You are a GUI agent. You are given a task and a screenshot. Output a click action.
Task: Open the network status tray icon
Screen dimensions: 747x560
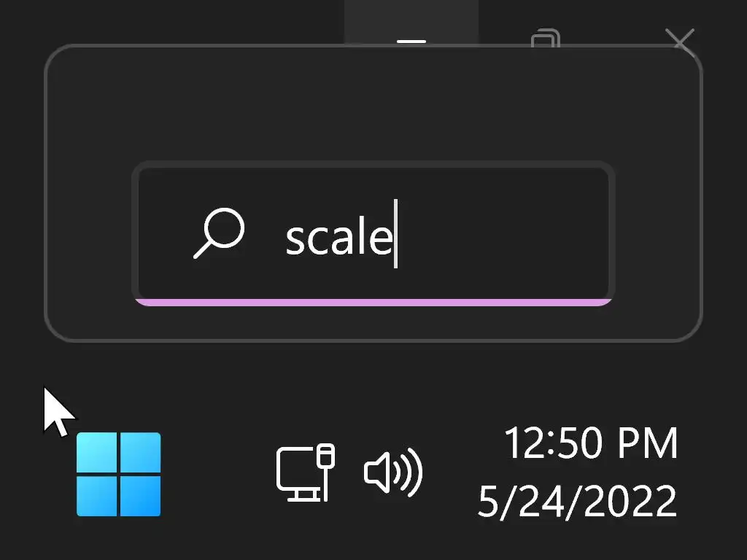[x=305, y=472]
